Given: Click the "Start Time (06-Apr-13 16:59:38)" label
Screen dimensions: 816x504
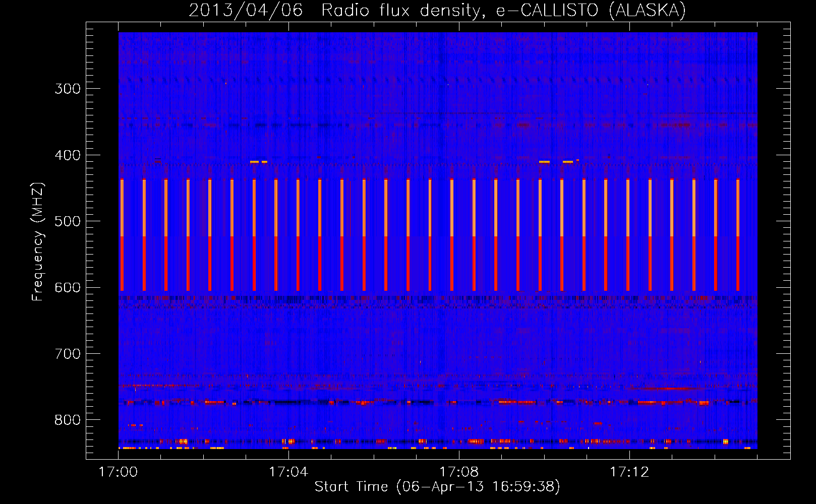Looking at the screenshot, I should (437, 486).
